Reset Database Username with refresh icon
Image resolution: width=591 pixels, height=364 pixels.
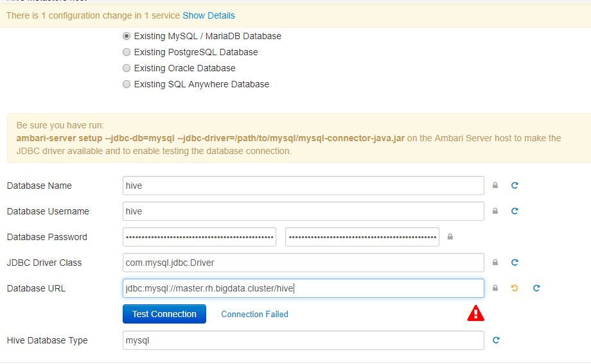(x=515, y=211)
